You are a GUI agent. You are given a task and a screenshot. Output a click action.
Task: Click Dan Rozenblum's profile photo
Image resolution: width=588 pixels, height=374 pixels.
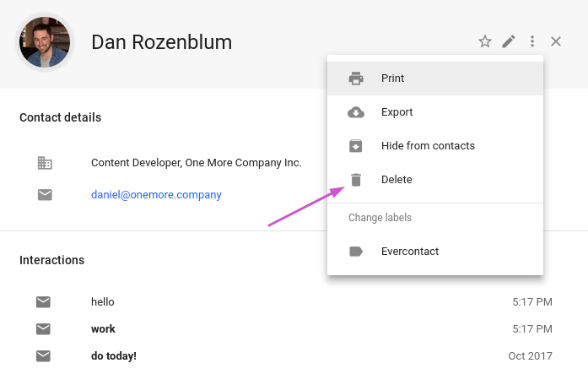point(45,42)
